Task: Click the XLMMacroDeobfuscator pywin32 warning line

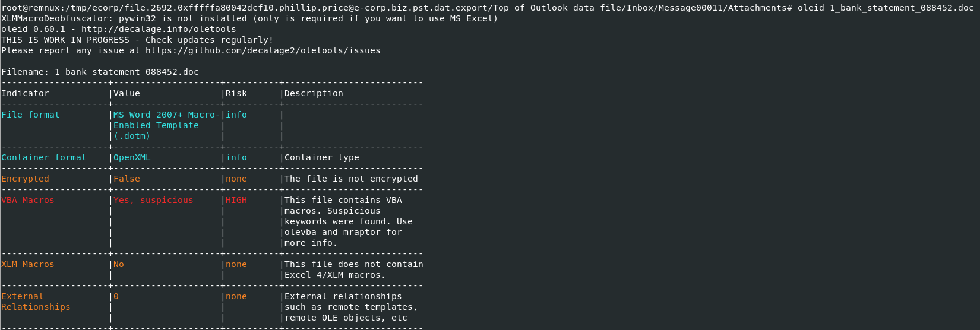Action: [249, 18]
